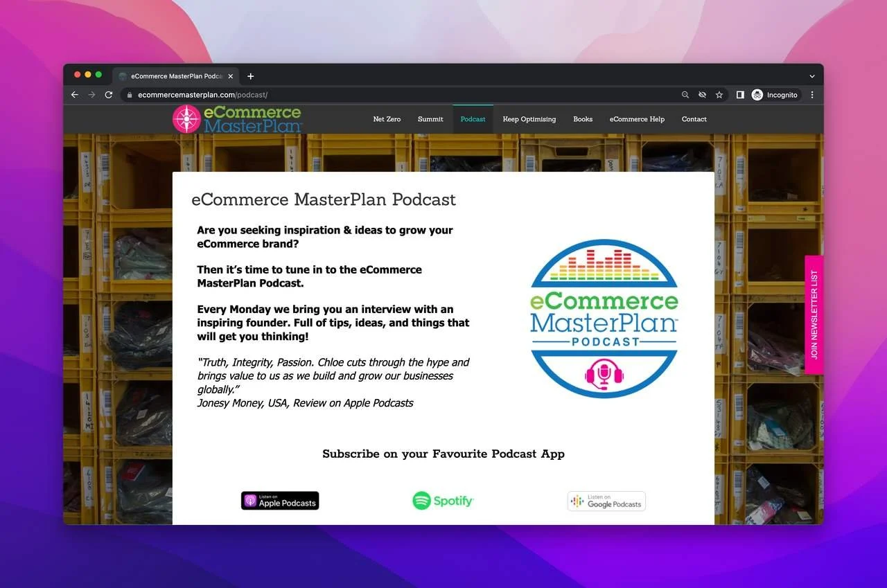Open the Net Zero menu item
The height and width of the screenshot is (588, 887).
click(387, 119)
